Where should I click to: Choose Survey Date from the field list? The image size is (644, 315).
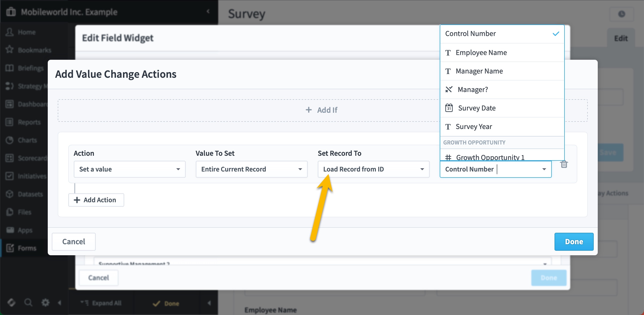[x=502, y=108]
